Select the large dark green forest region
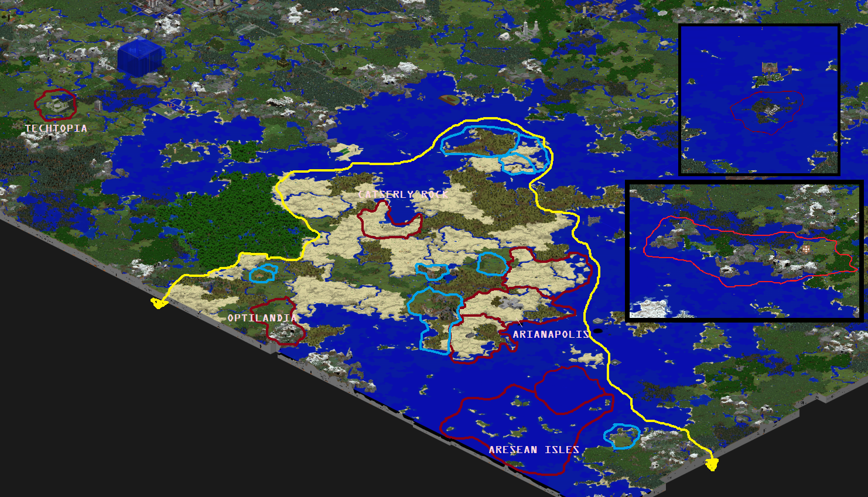868x497 pixels. 234,217
